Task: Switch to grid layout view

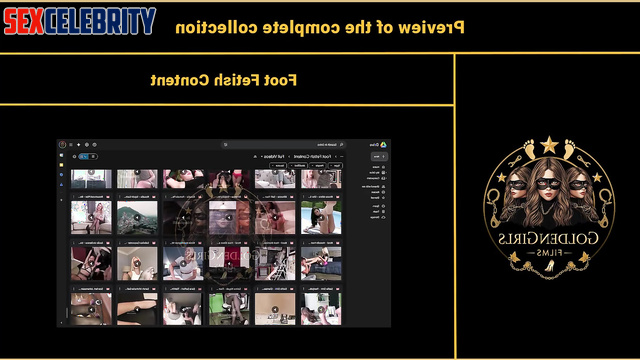Action: [x=84, y=156]
